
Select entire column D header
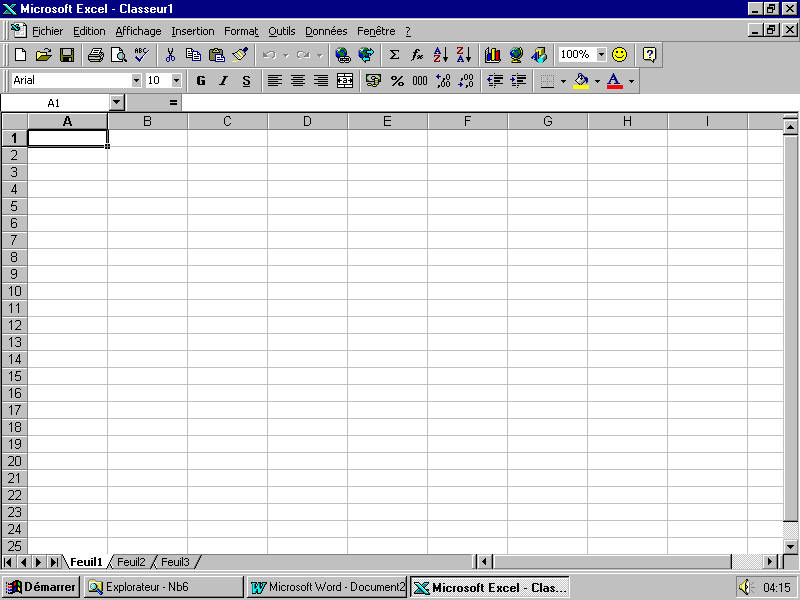307,121
